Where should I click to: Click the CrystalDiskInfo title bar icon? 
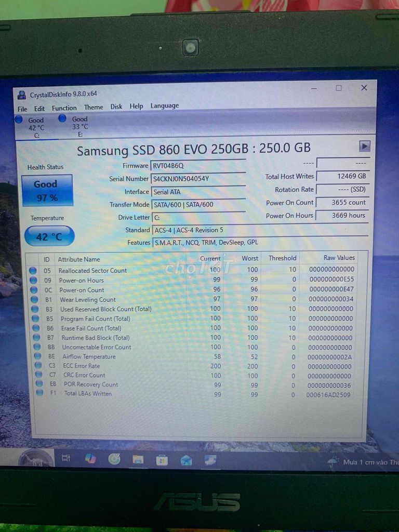[x=22, y=95]
